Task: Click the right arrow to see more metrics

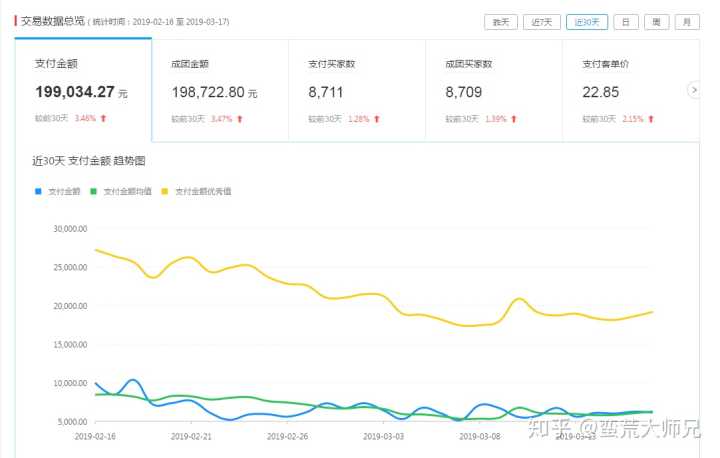Action: pos(694,90)
